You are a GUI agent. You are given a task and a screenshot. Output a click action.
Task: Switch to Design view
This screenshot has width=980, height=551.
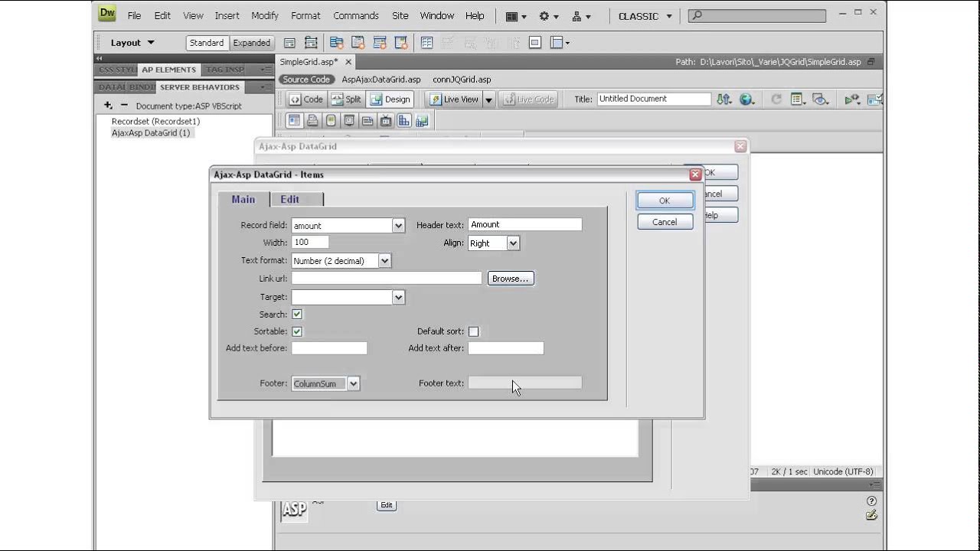(390, 99)
